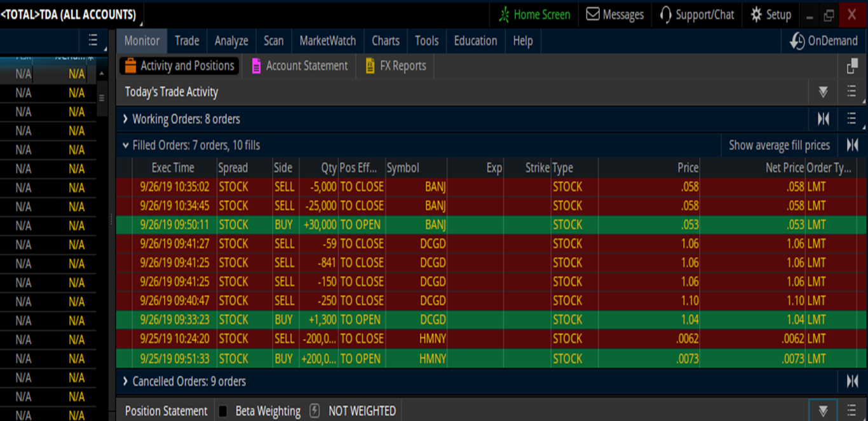868x421 pixels.
Task: Open Messages envelope icon
Action: pyautogui.click(x=614, y=15)
